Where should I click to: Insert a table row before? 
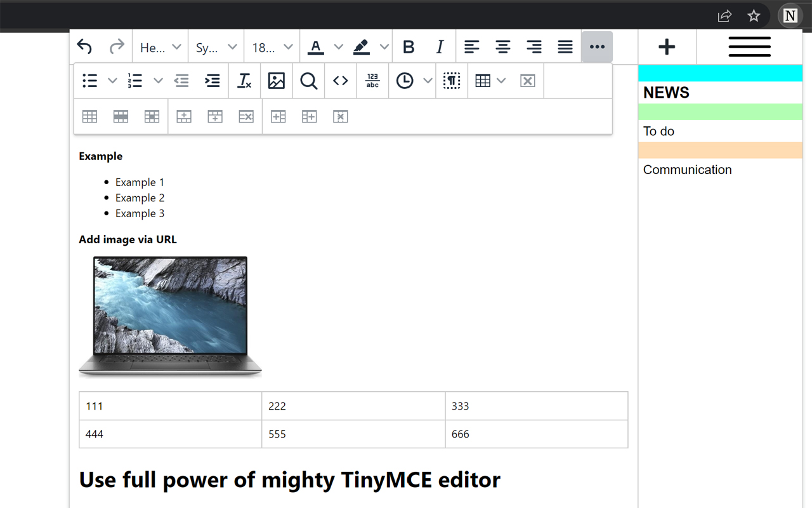(x=184, y=116)
